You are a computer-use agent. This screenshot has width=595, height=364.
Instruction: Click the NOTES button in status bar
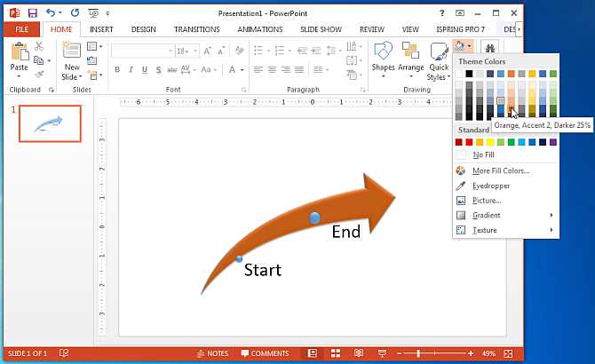pyautogui.click(x=212, y=353)
